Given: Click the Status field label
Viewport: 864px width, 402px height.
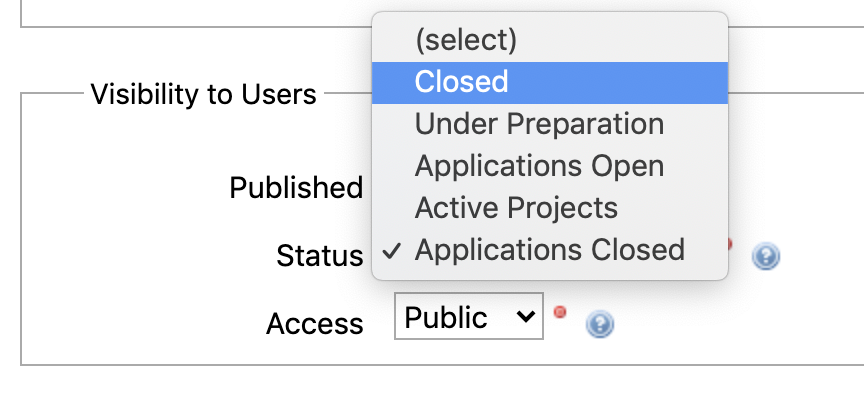Looking at the screenshot, I should click(320, 255).
